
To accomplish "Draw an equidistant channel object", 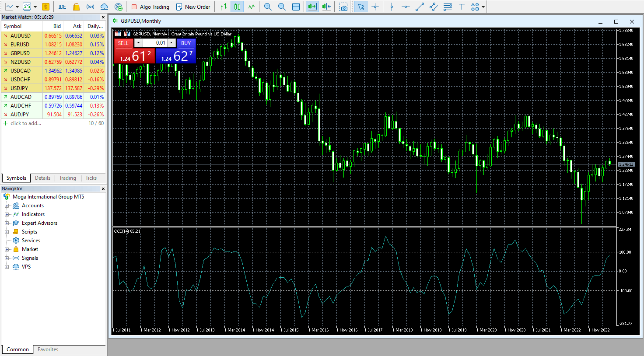I will (434, 7).
